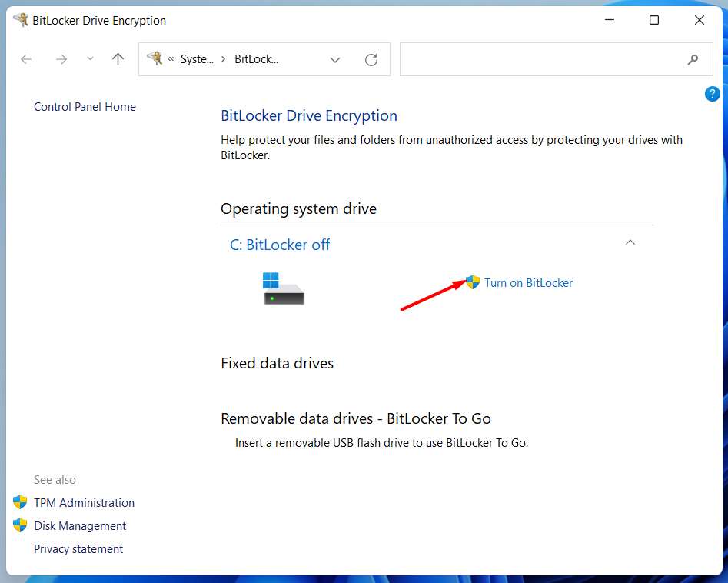Click the search magnifier icon
The width and height of the screenshot is (728, 583).
point(693,59)
